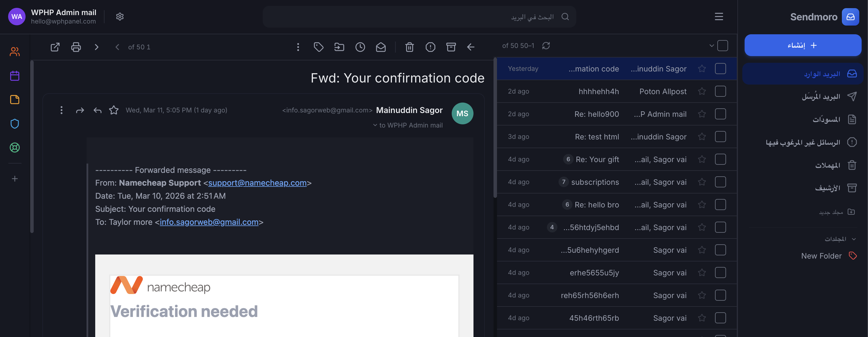Open the Contacts sidebar icon
Screen dimensions: 868x337
tap(15, 51)
